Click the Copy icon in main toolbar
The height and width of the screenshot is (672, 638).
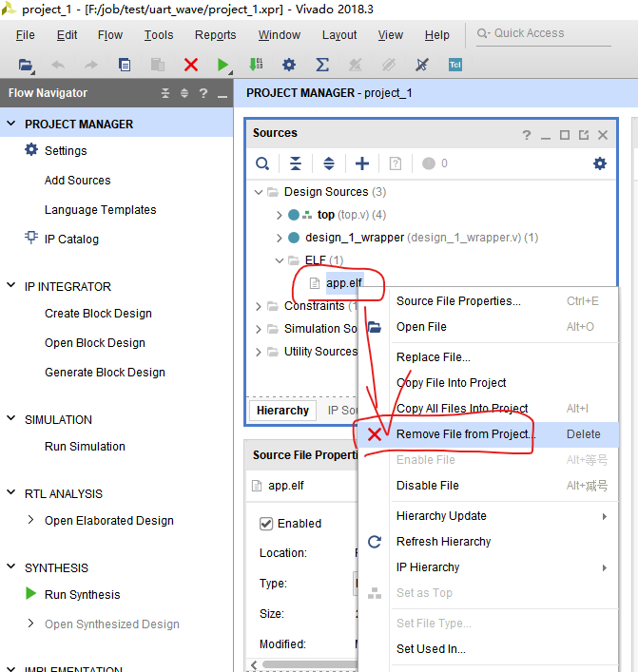[125, 65]
